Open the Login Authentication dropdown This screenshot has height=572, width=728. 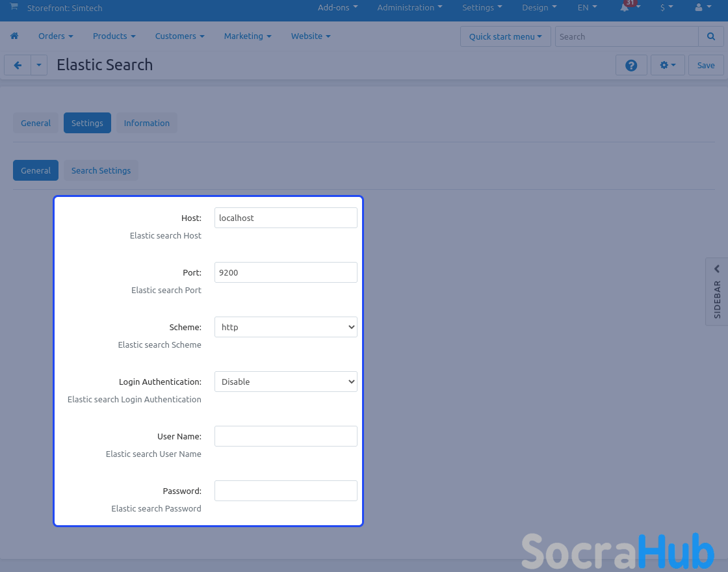286,382
